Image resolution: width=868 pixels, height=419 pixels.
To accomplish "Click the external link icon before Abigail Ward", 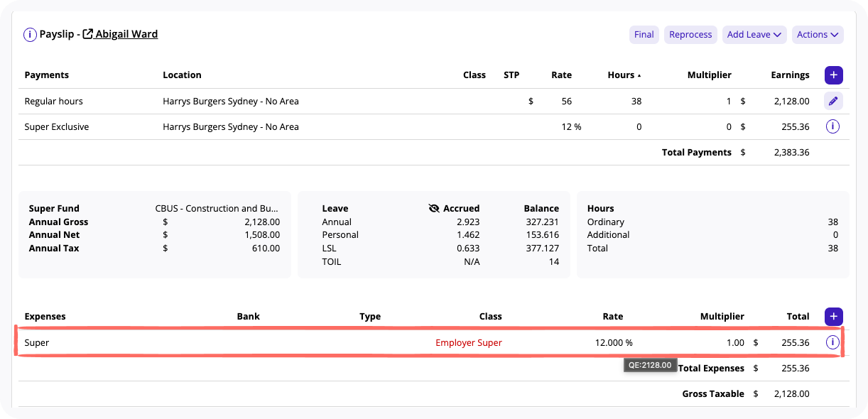I will (88, 34).
